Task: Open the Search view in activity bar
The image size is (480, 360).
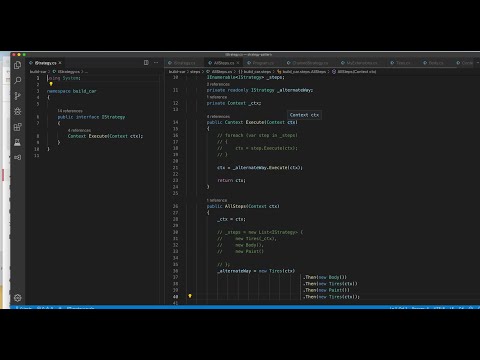Action: tap(18, 80)
